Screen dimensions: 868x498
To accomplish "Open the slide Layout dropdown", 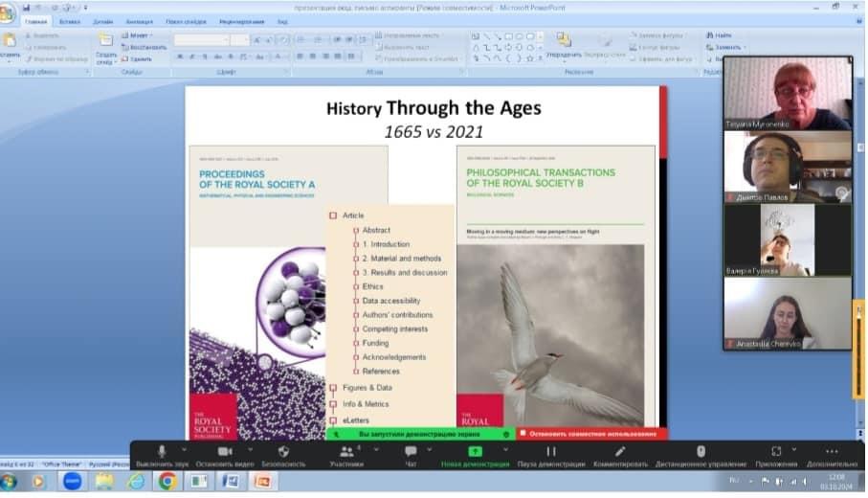I will pyautogui.click(x=137, y=35).
